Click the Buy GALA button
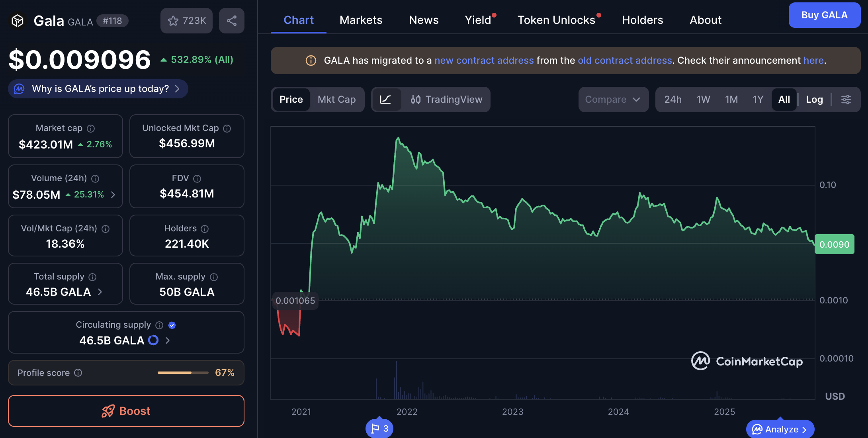The width and height of the screenshot is (868, 438). (824, 15)
